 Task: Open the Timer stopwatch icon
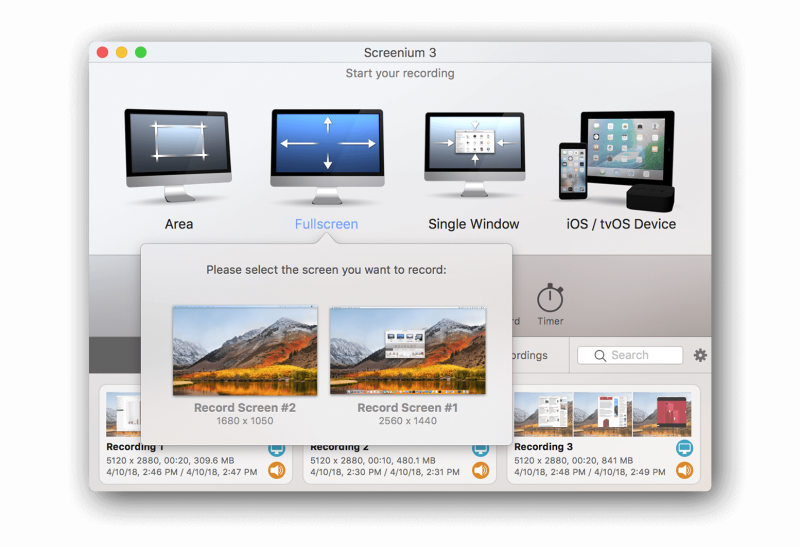pos(550,299)
